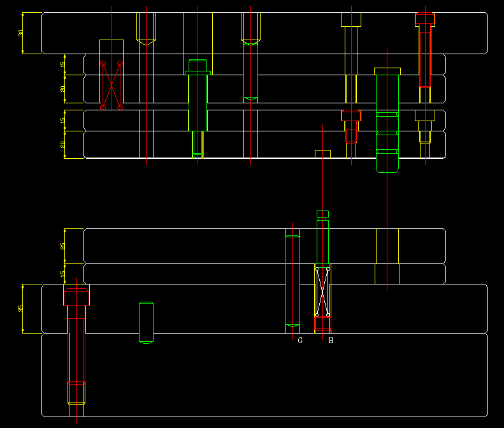Select the green bolt head above the H spring

click(x=323, y=214)
